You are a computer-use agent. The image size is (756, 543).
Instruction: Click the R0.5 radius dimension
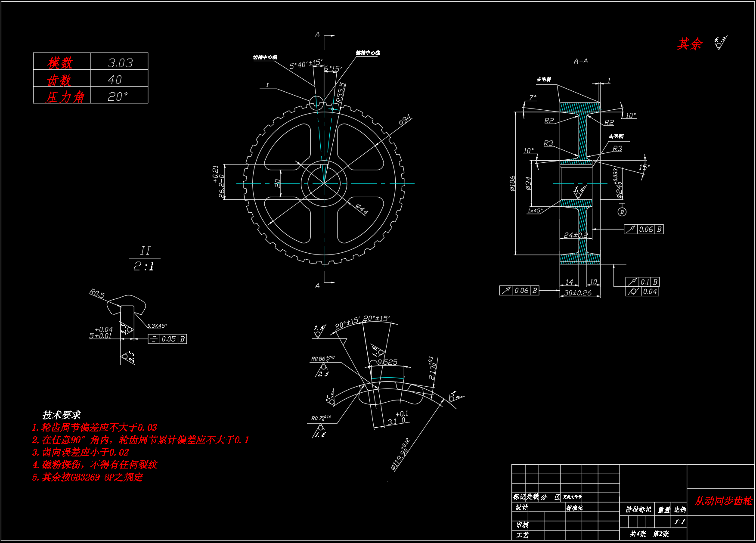pos(97,294)
